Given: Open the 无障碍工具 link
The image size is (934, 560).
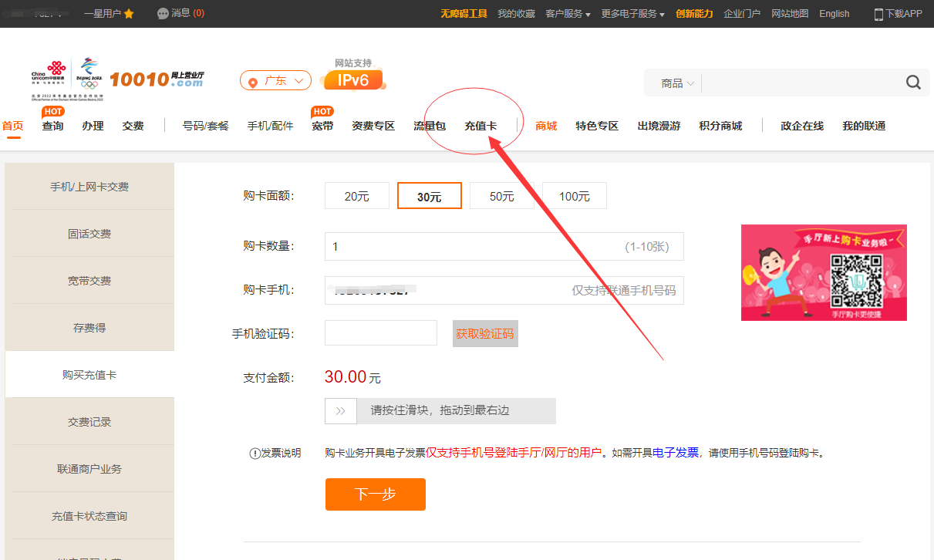Looking at the screenshot, I should click(464, 14).
